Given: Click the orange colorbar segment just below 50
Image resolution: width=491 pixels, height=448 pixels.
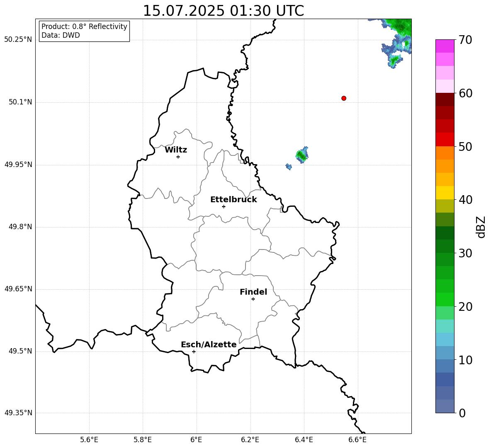Looking at the screenshot, I should pos(445,153).
